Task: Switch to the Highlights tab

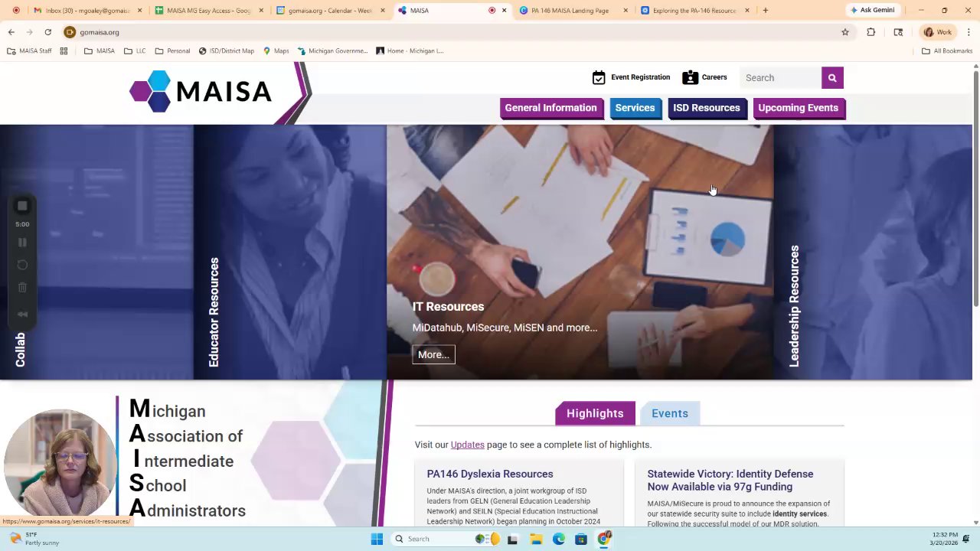Action: [595, 413]
